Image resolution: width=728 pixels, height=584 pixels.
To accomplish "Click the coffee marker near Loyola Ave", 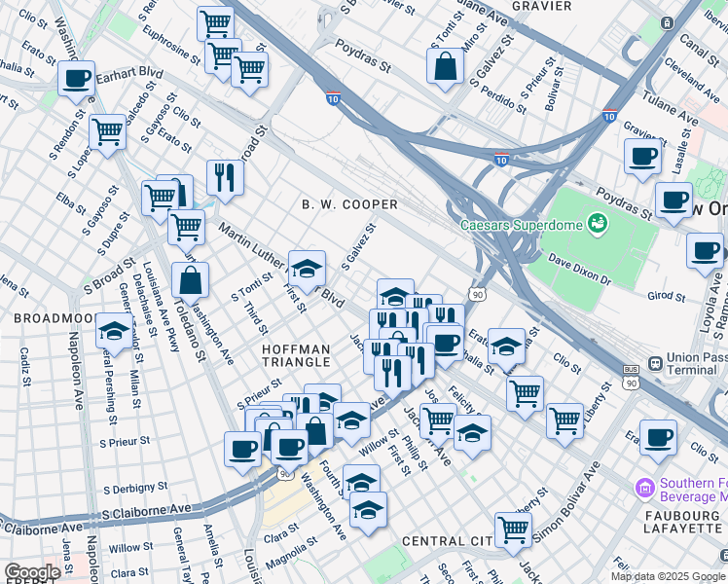I will (x=706, y=252).
